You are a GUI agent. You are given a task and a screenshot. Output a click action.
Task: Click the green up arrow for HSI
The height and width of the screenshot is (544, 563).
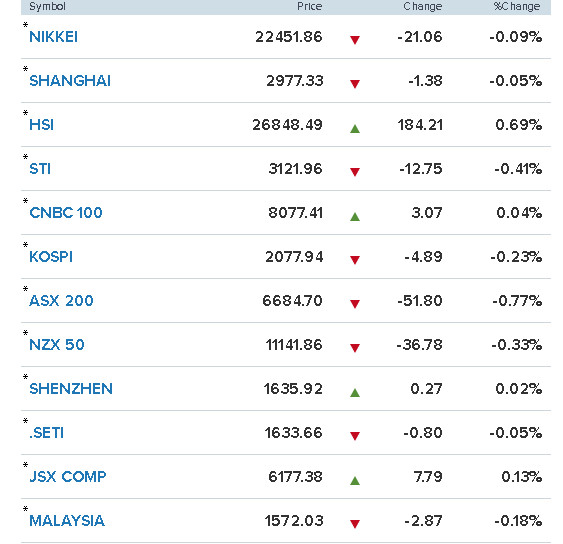[355, 129]
